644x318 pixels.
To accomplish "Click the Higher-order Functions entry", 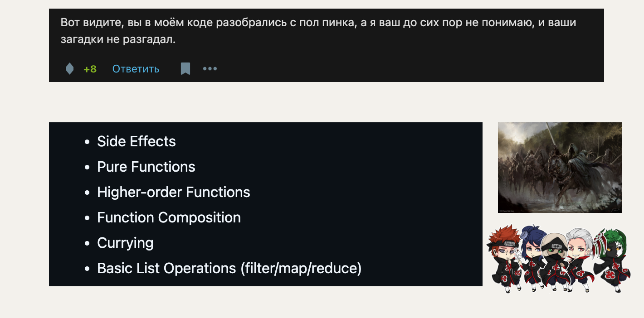I will pyautogui.click(x=173, y=192).
